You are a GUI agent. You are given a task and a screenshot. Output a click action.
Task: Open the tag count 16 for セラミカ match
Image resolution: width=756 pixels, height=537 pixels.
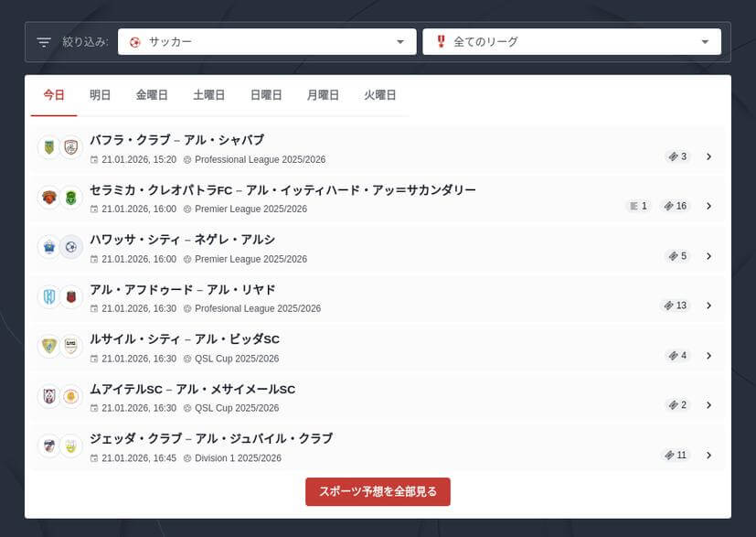676,206
